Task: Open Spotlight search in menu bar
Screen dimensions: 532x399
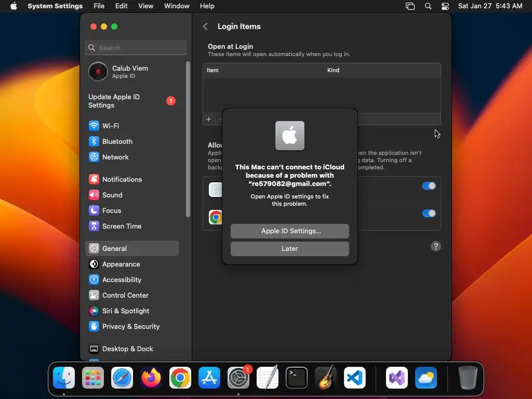Action: (x=428, y=6)
